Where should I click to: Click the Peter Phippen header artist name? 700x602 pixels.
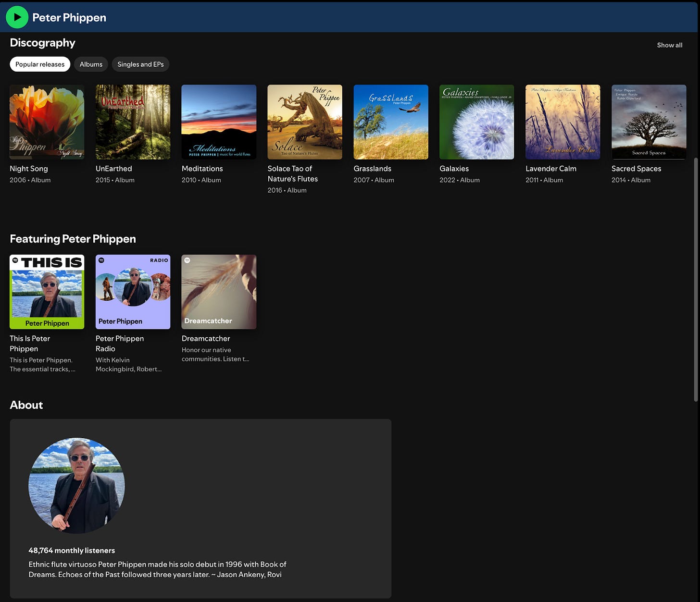tap(69, 17)
